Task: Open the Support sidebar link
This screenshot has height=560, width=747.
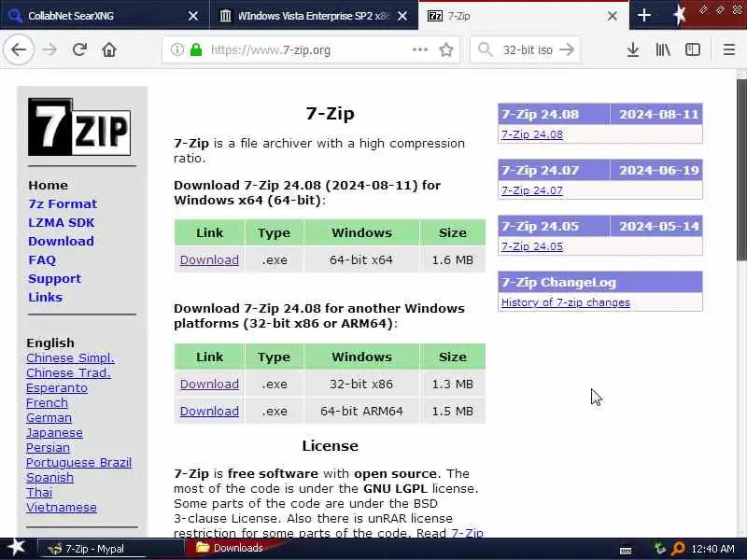Action: click(x=54, y=278)
